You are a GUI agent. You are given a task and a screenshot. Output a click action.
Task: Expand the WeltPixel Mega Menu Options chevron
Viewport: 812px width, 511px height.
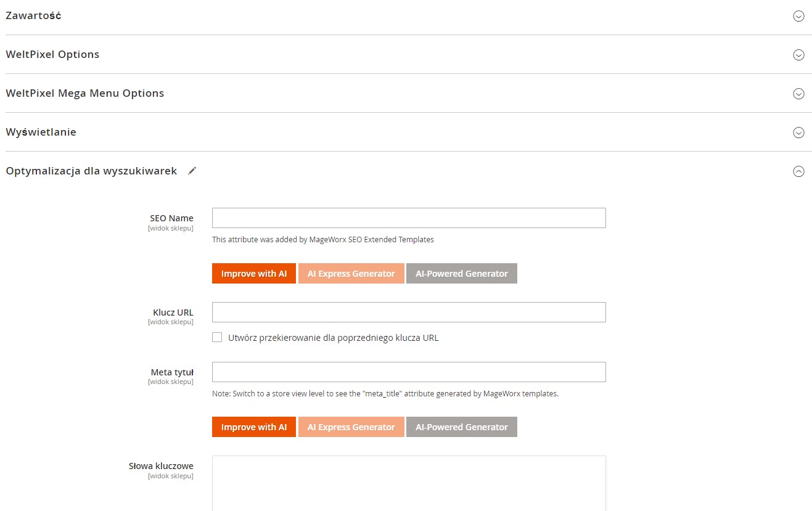(798, 94)
